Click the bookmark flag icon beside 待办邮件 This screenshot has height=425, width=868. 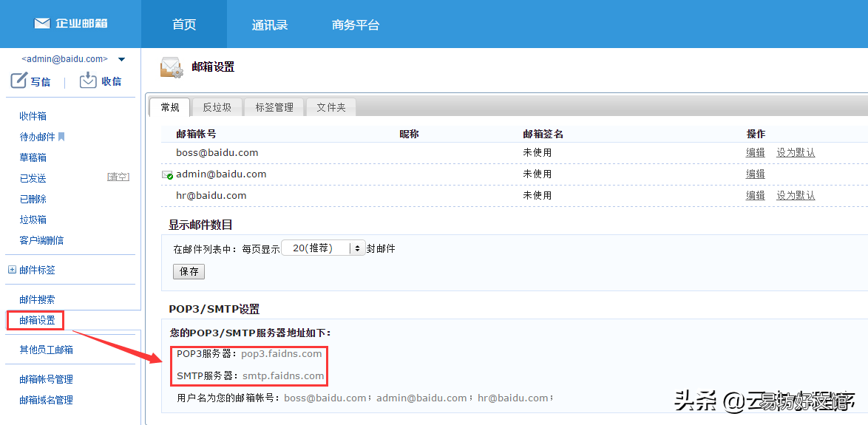coord(61,136)
